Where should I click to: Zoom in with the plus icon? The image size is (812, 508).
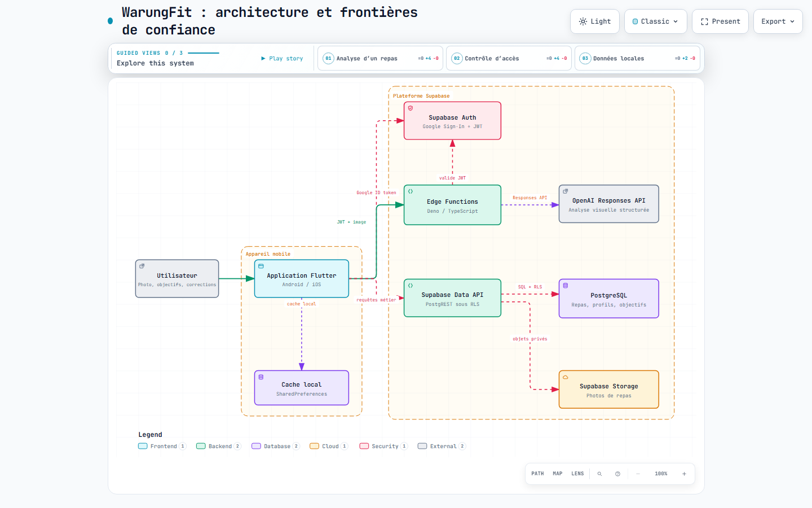pos(684,474)
